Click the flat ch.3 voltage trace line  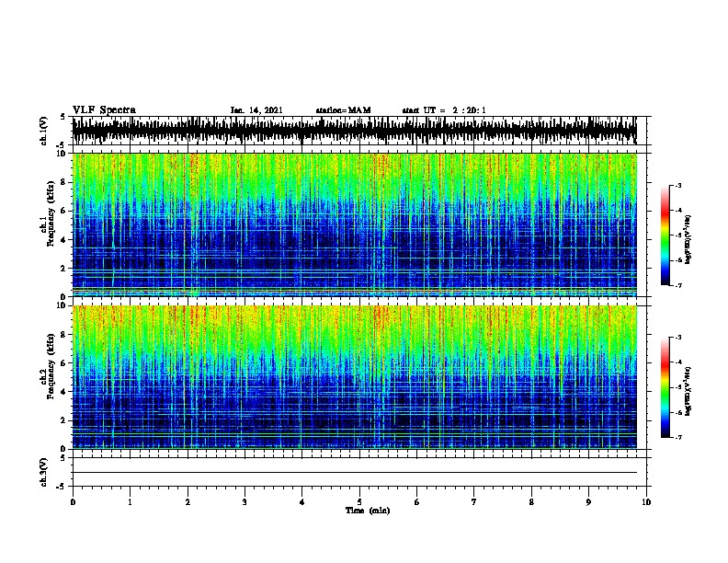click(354, 473)
